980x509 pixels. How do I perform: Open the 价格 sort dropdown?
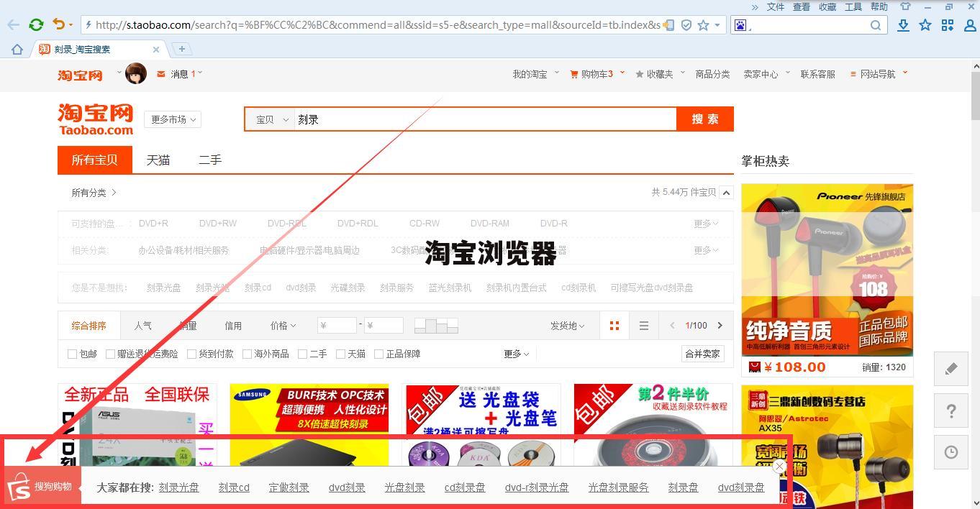(x=283, y=326)
